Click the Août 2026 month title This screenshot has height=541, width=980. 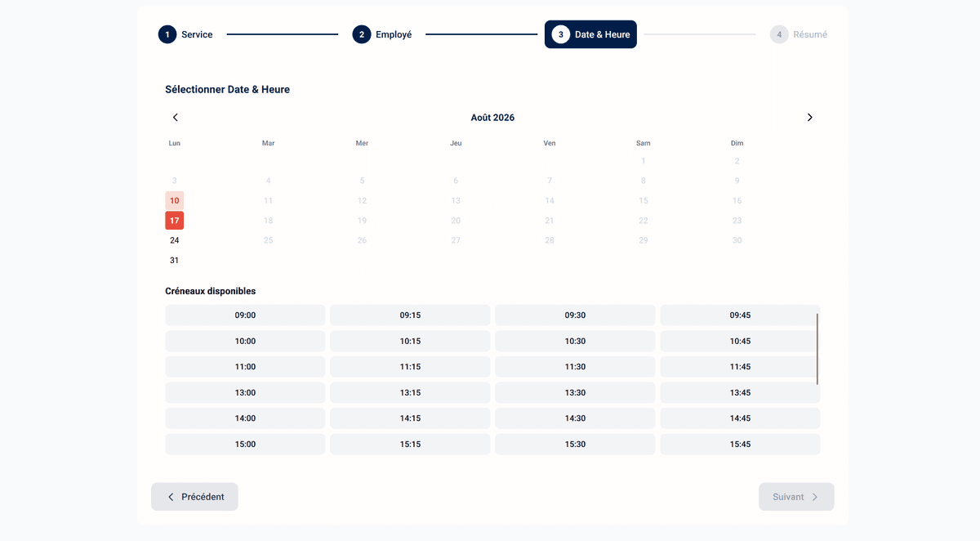coord(492,118)
